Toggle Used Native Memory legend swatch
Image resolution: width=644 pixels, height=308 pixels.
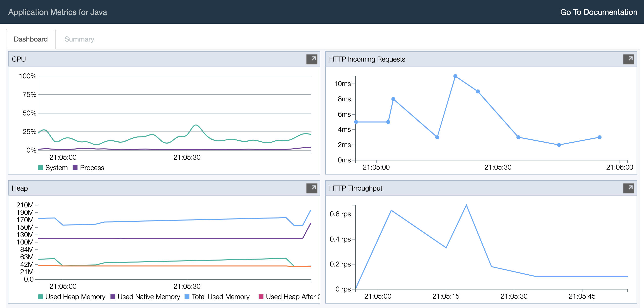pos(113,296)
